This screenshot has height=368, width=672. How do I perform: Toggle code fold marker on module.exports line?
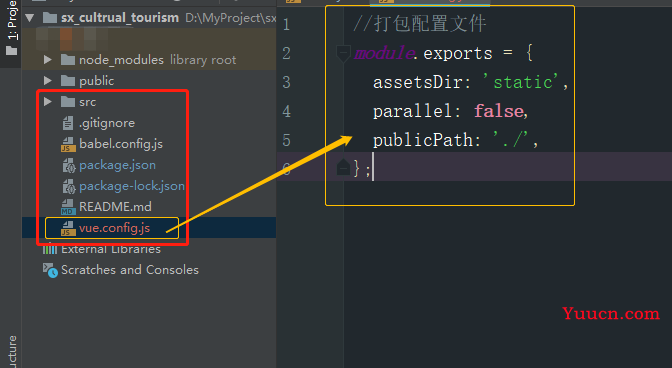[343, 54]
